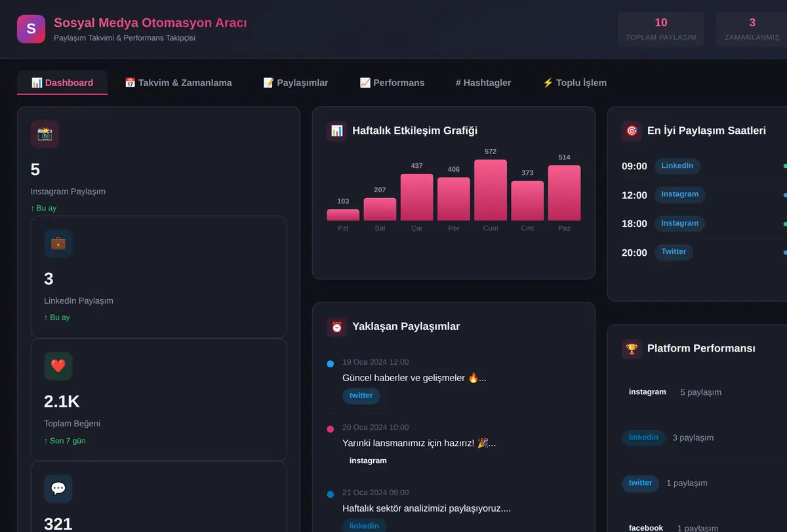787x532 pixels.
Task: Select the Instagram tag in the 18:00 row
Action: (680, 224)
